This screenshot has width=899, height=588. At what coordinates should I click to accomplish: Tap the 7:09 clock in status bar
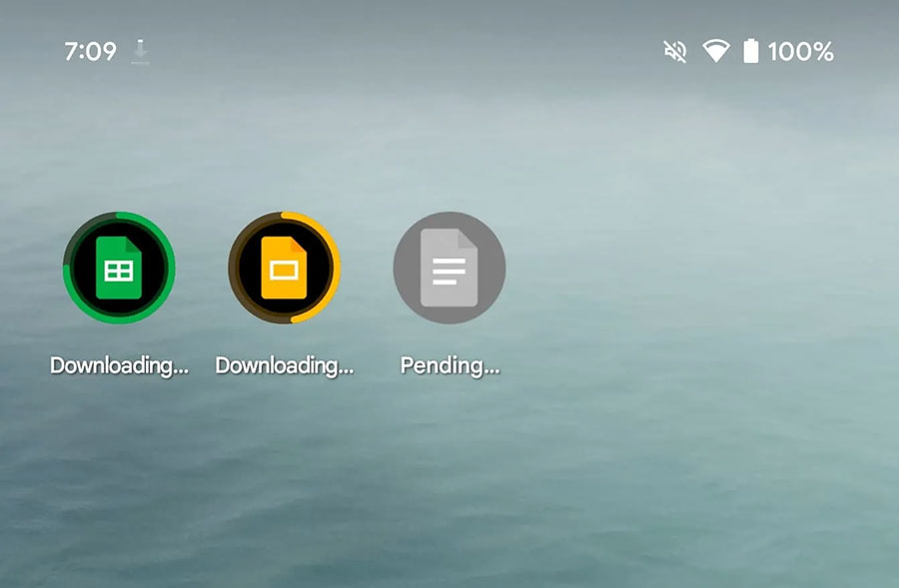click(91, 52)
